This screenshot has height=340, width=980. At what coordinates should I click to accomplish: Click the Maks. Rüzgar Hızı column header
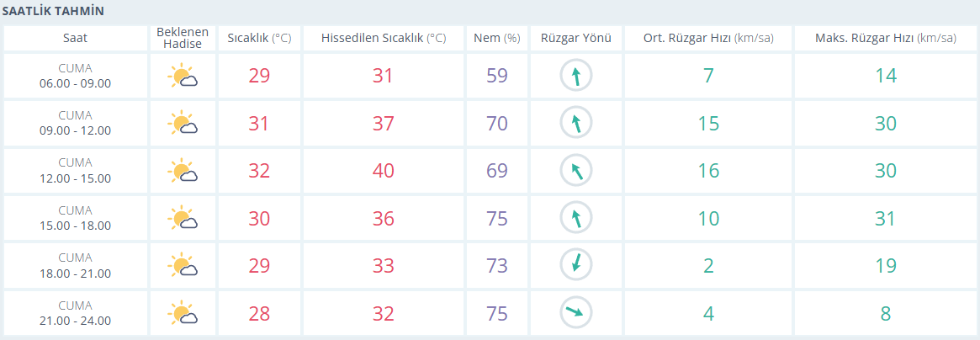(x=886, y=38)
